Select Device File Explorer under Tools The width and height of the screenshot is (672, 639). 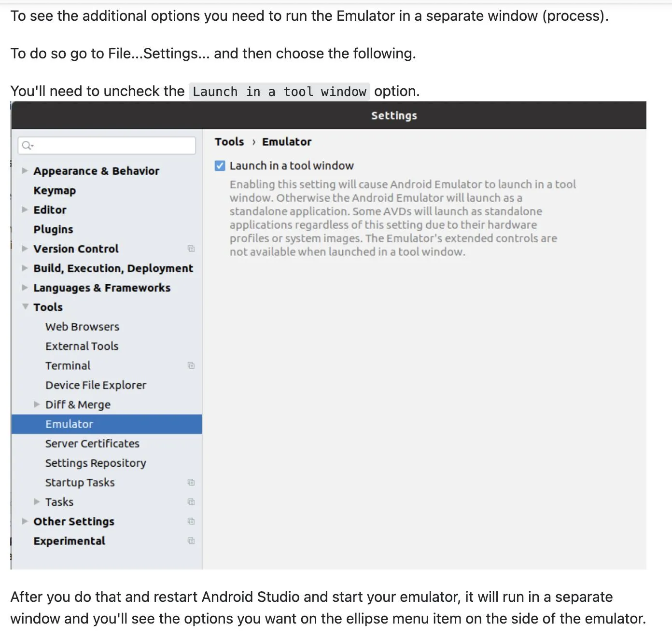(x=96, y=385)
